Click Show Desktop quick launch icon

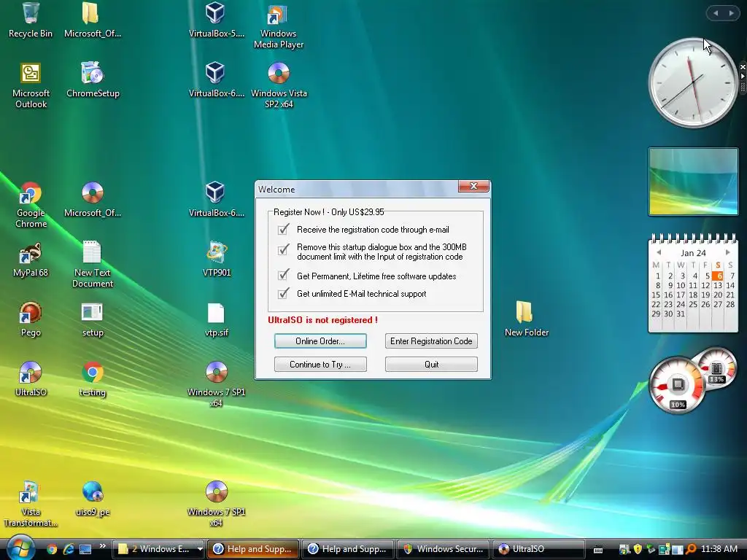pyautogui.click(x=85, y=549)
